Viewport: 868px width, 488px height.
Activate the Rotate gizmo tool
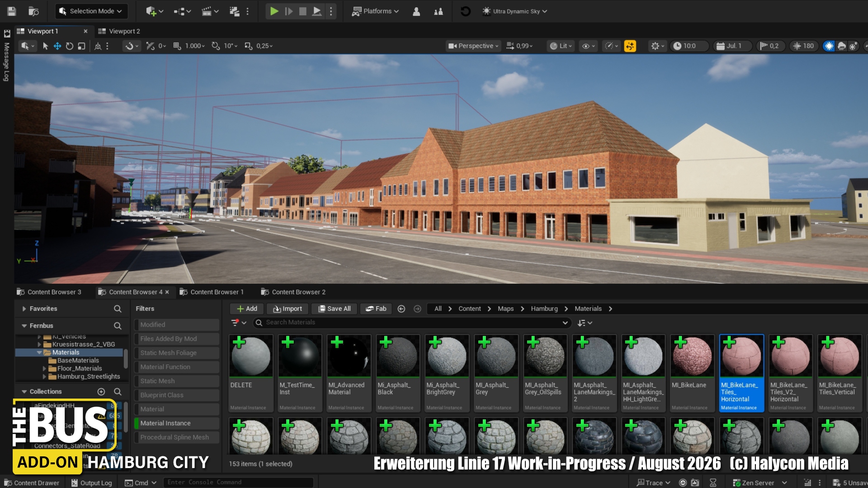(x=70, y=46)
